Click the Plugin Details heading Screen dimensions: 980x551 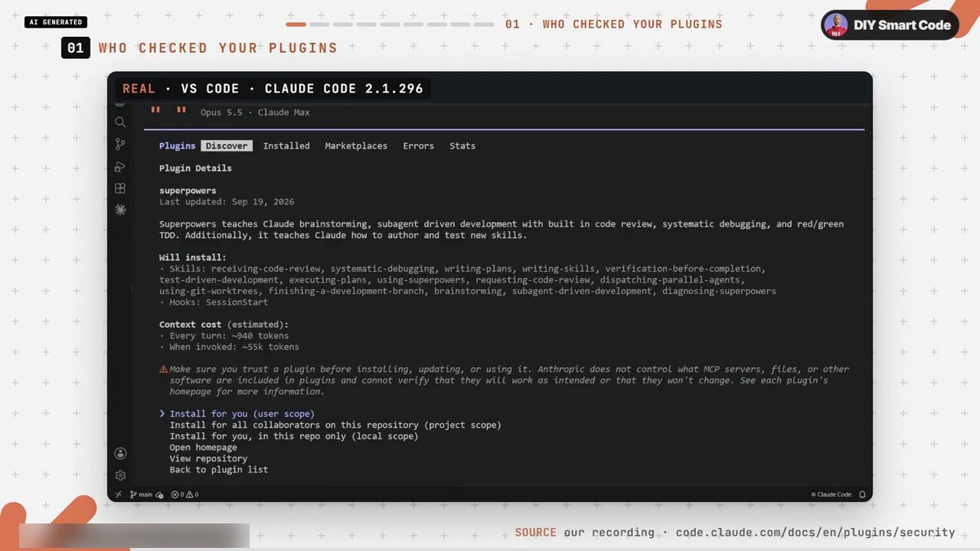(195, 168)
